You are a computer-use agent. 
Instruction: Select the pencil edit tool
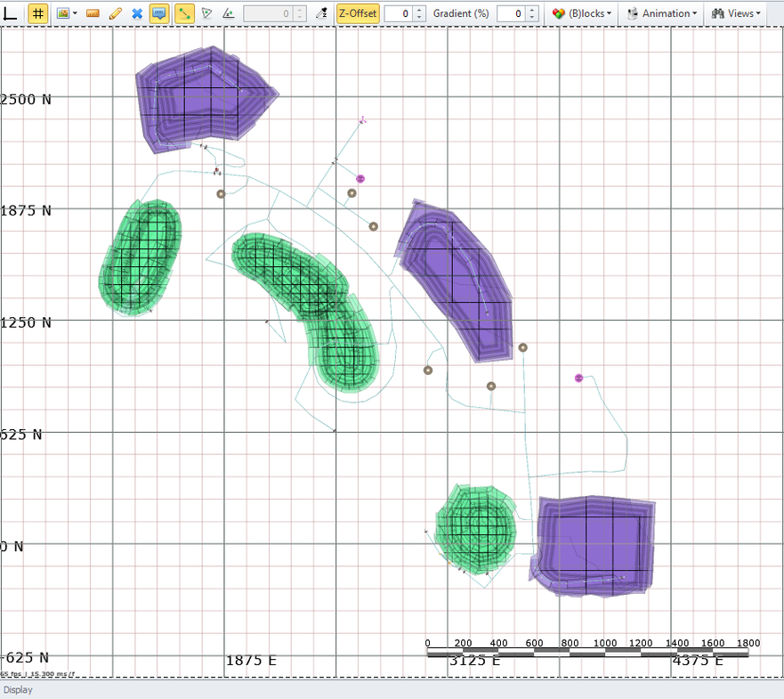point(115,13)
